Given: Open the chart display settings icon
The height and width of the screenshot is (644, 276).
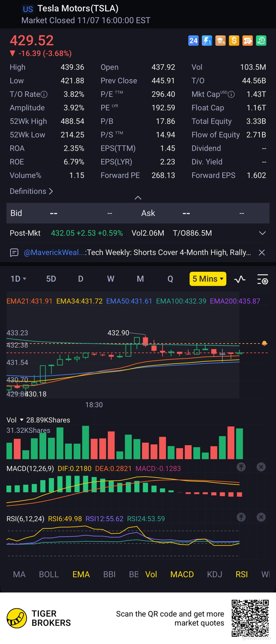Looking at the screenshot, I should point(262,279).
